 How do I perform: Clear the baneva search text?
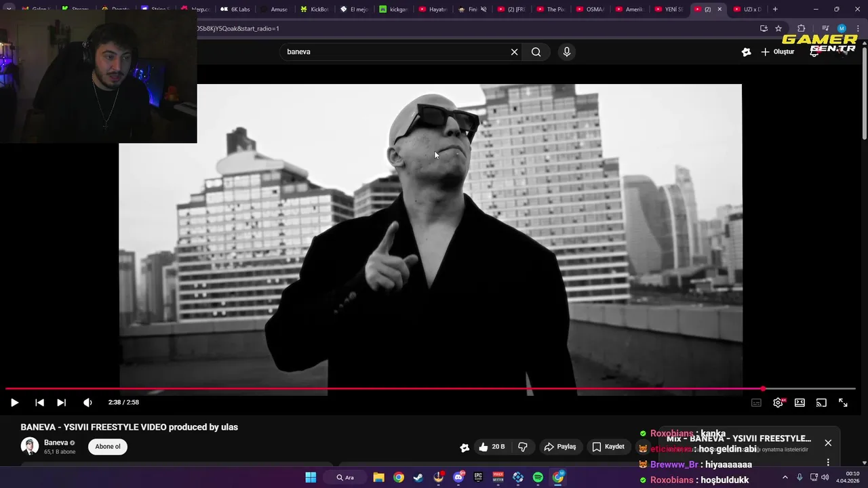[514, 52]
